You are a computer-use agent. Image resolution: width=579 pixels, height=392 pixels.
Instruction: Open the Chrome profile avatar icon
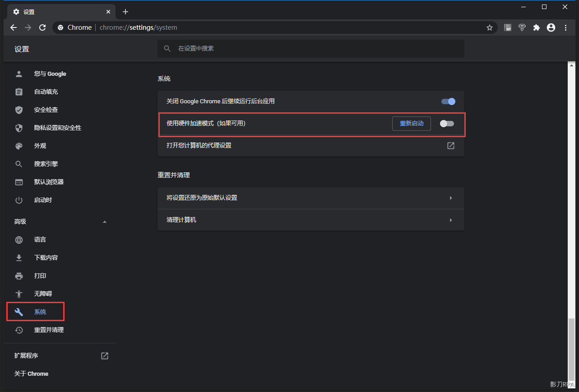pos(551,28)
